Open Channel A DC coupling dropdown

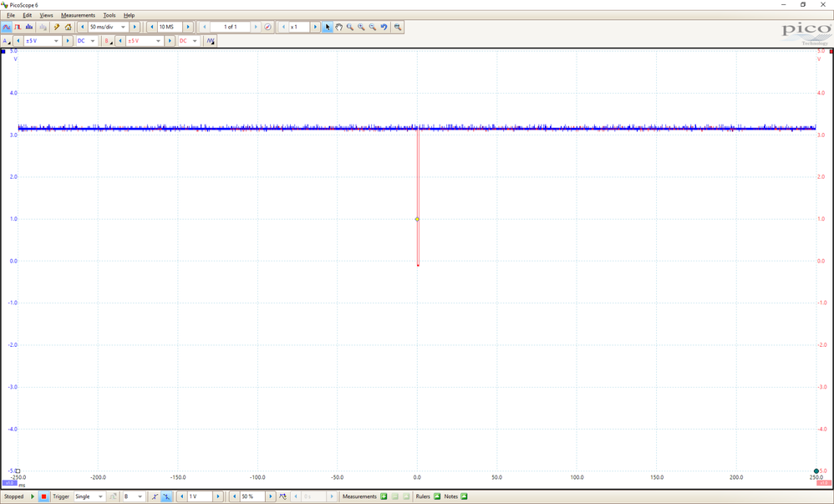click(86, 41)
